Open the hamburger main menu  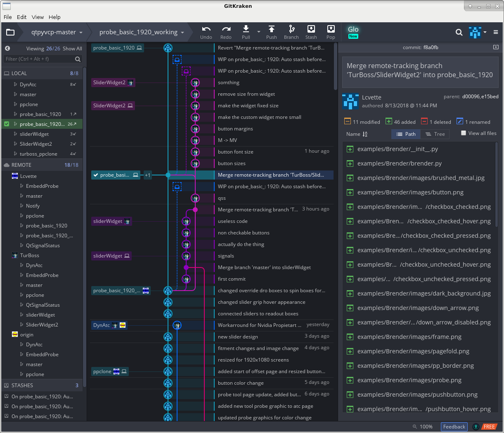pos(496,32)
